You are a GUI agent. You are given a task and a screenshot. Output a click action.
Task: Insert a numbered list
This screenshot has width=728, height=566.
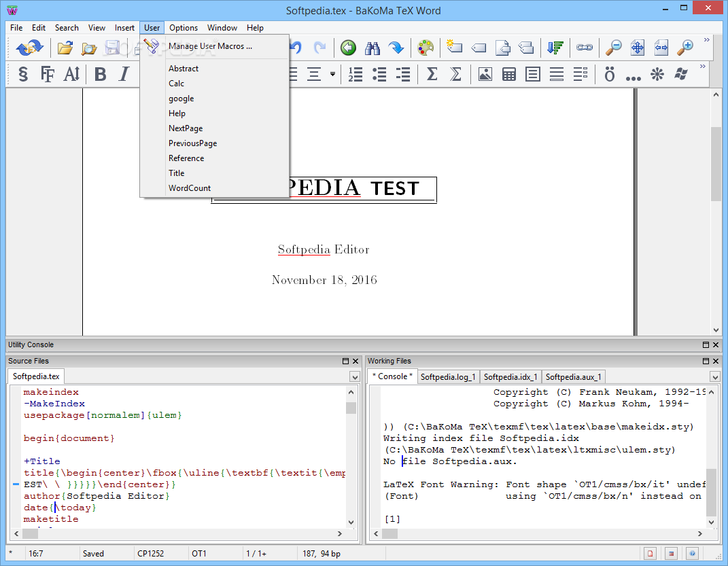tap(356, 74)
